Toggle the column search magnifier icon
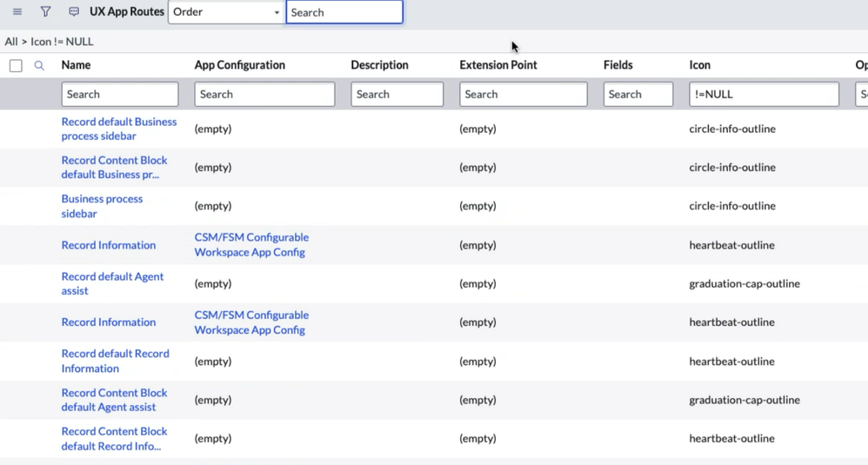Image resolution: width=868 pixels, height=465 pixels. pos(39,65)
